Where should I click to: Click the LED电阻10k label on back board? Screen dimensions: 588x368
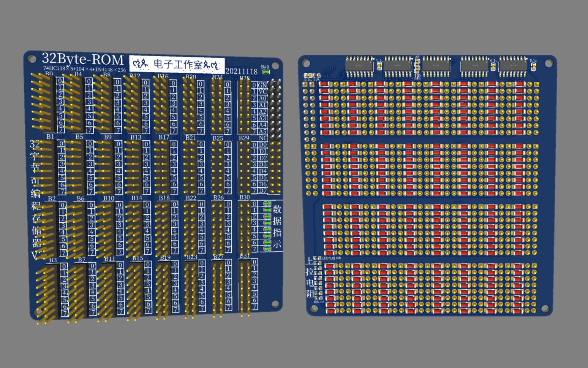click(332, 258)
